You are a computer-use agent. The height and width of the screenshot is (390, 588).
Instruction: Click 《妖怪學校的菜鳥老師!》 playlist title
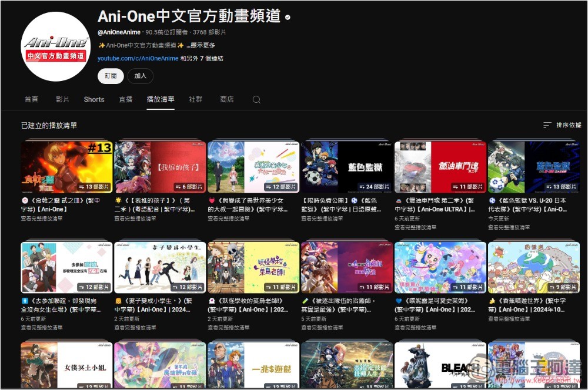point(248,305)
